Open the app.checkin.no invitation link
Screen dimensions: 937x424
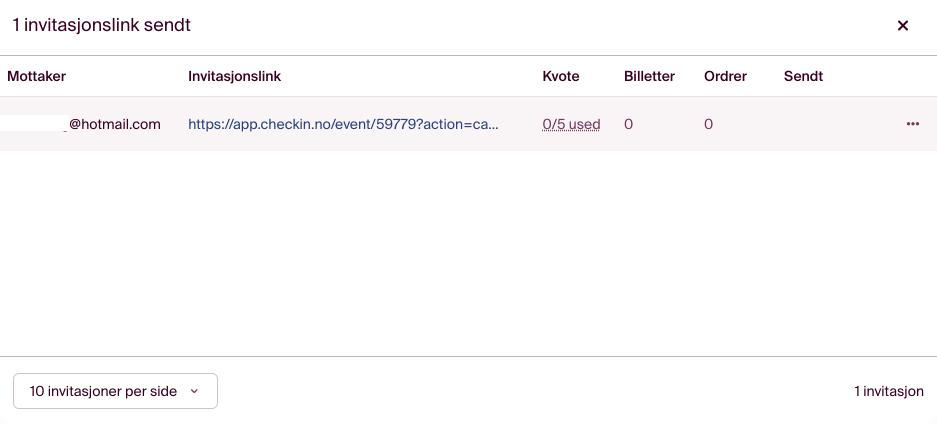coord(343,125)
